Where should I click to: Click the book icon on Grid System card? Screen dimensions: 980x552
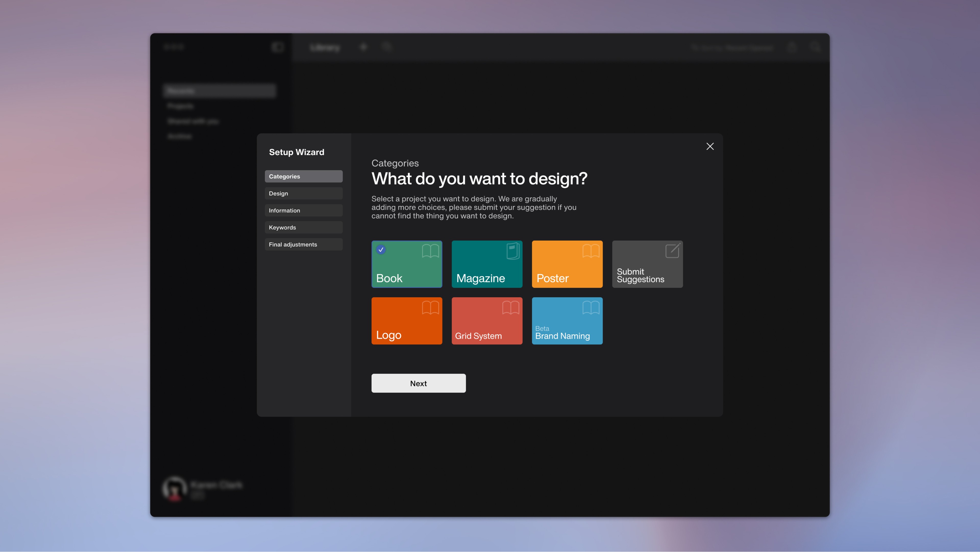(510, 308)
